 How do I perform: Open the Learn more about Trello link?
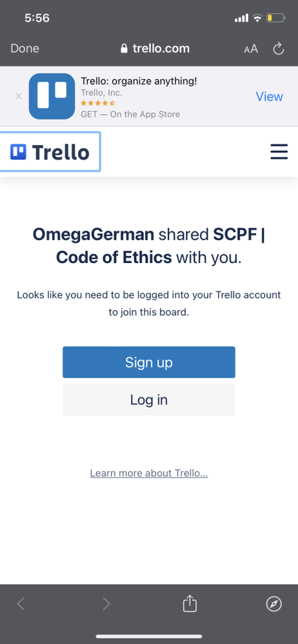point(149,473)
